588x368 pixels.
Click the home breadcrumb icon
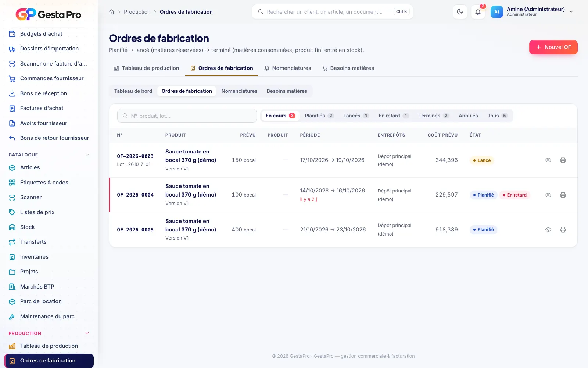pyautogui.click(x=112, y=12)
